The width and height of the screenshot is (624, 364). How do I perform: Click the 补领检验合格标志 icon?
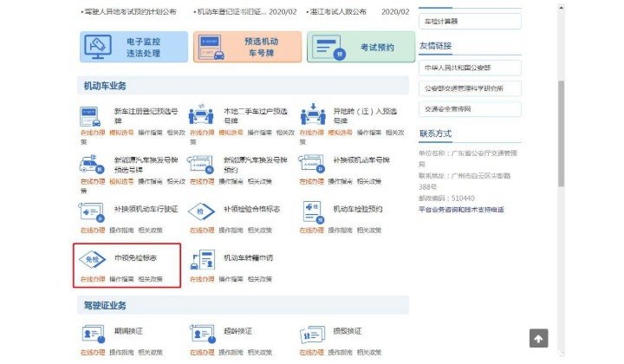pyautogui.click(x=201, y=211)
